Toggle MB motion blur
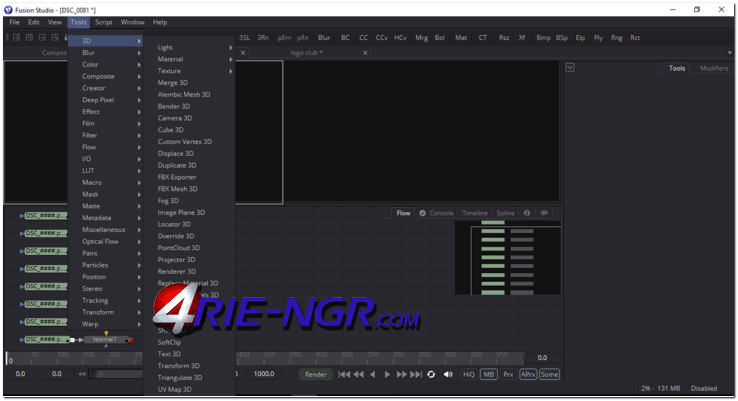738x401 pixels. [489, 375]
